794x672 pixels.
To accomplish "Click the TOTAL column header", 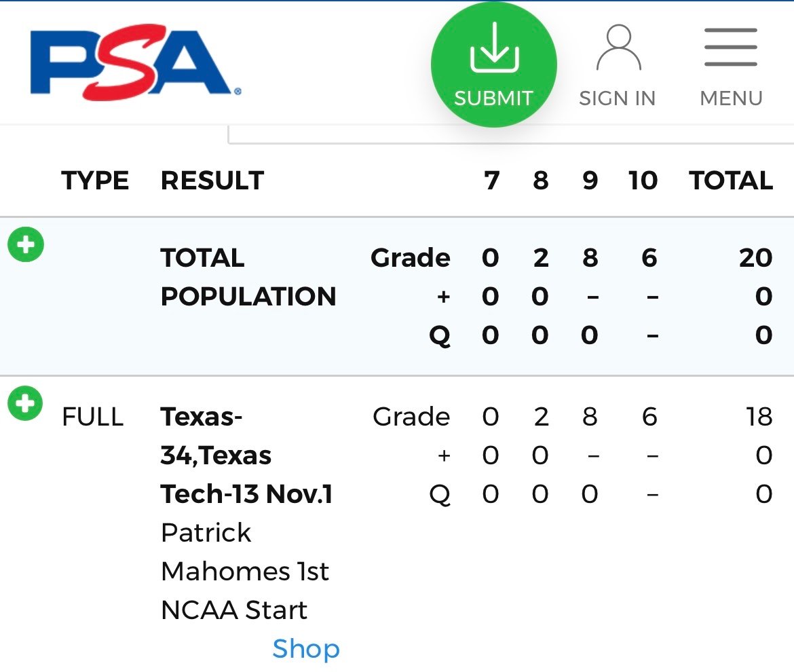I will 731,181.
